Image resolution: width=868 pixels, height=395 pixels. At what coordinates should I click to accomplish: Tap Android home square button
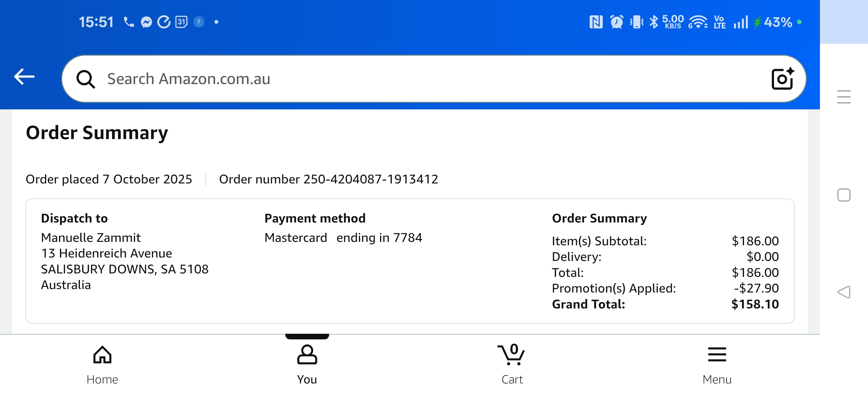pyautogui.click(x=843, y=195)
